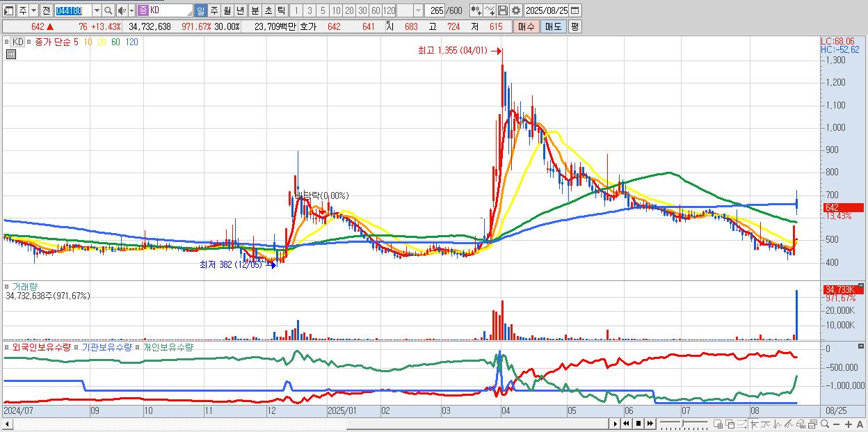This screenshot has width=868, height=432.
Task: Click the zoom magnifier icon in bottom toolbar
Action: (825, 424)
